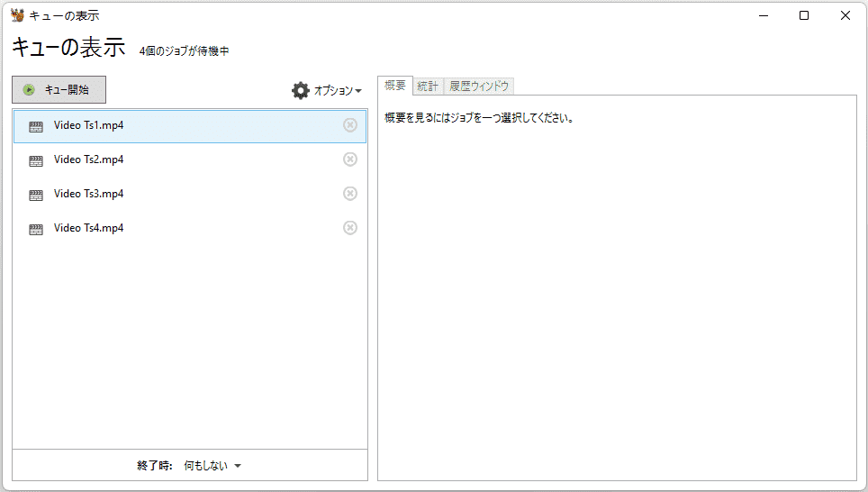Select the 概要 tab
The image size is (868, 492).
point(395,86)
